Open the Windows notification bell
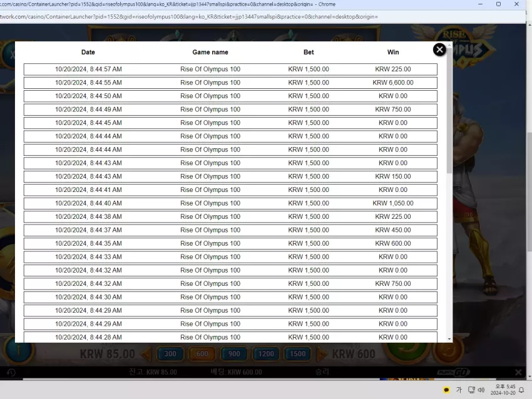 [x=521, y=390]
